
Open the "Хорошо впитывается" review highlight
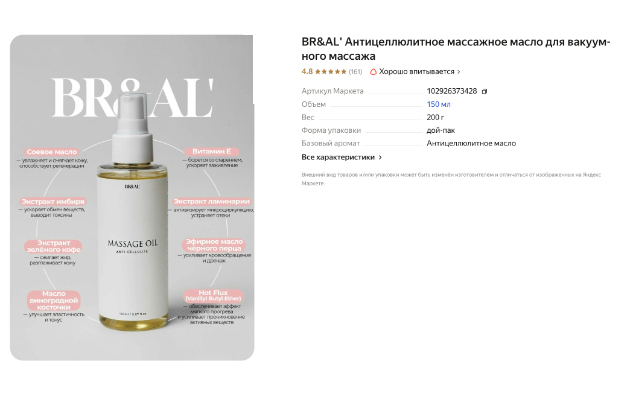[x=417, y=71]
